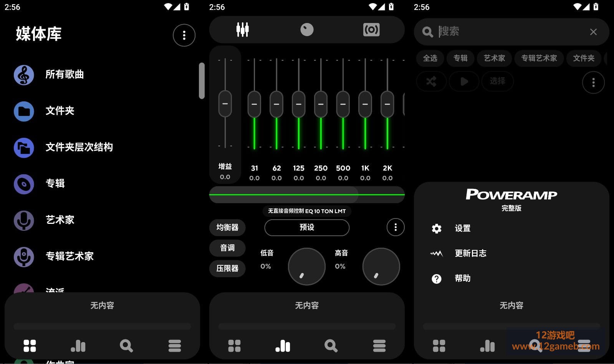Image resolution: width=614 pixels, height=364 pixels.
Task: Click the 1K band slider handle
Action: pyautogui.click(x=365, y=104)
